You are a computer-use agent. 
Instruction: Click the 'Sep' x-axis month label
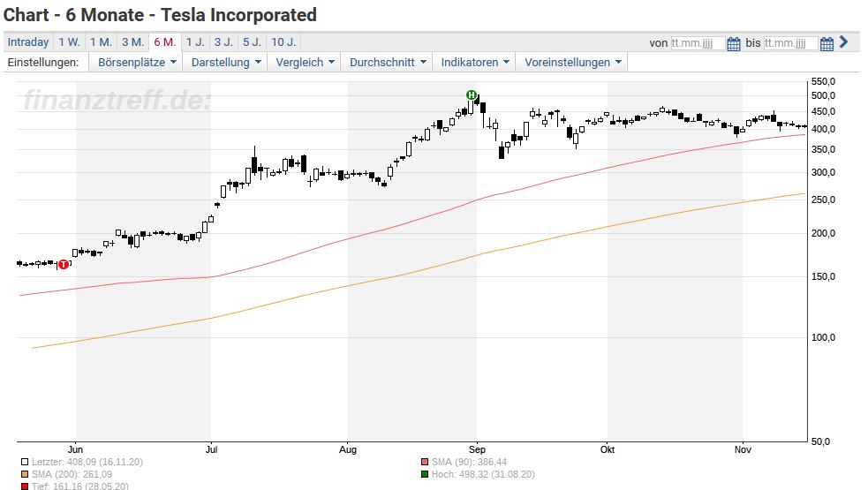tap(477, 449)
